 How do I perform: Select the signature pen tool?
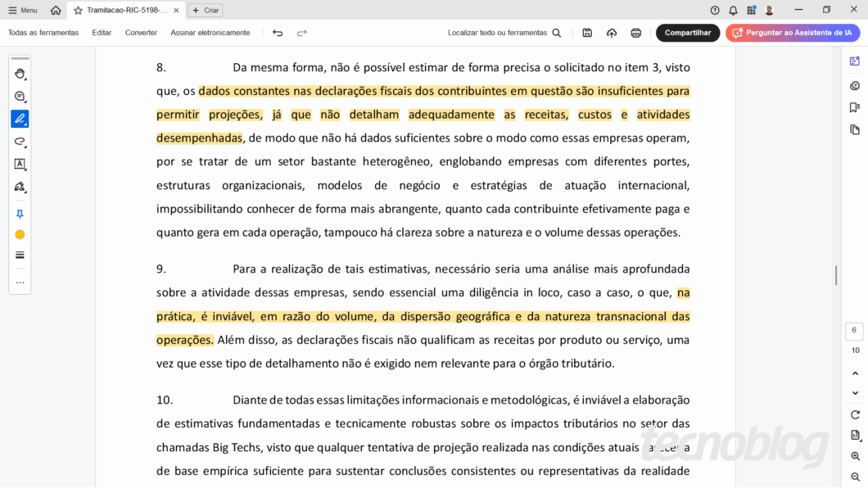pyautogui.click(x=20, y=187)
